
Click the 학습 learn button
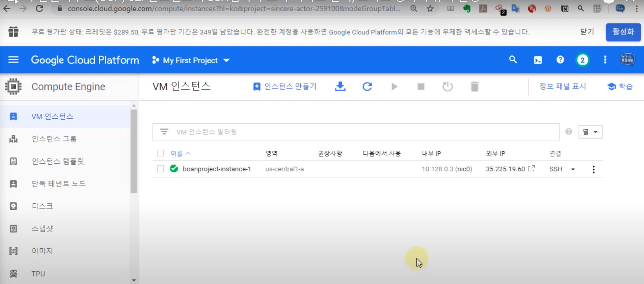(620, 86)
